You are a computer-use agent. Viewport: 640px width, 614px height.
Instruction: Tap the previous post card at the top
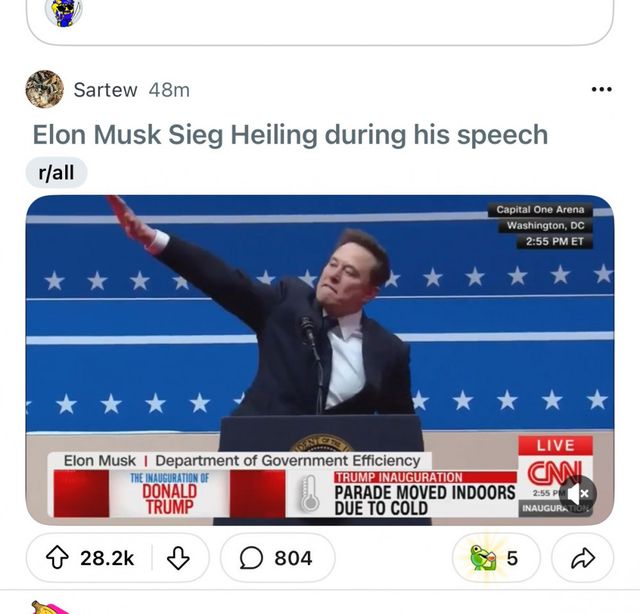pos(320,22)
